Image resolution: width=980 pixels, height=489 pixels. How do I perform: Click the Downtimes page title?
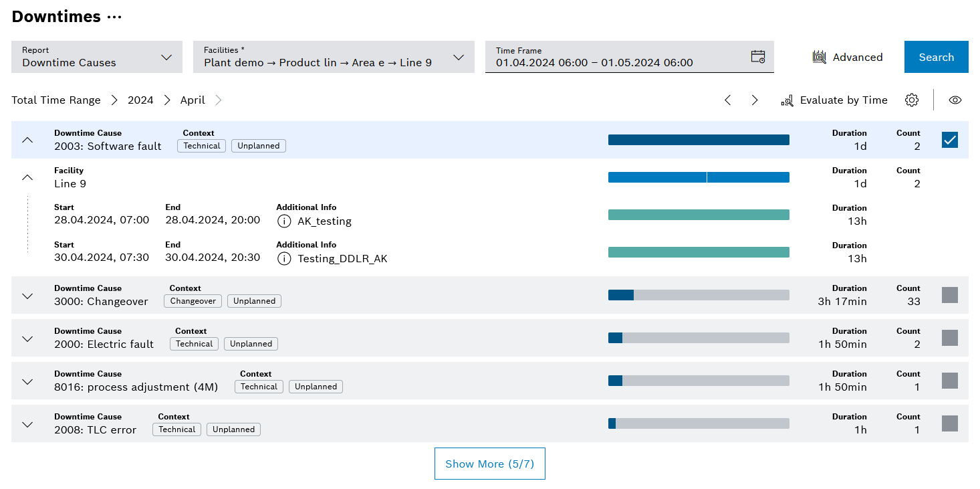tap(56, 17)
